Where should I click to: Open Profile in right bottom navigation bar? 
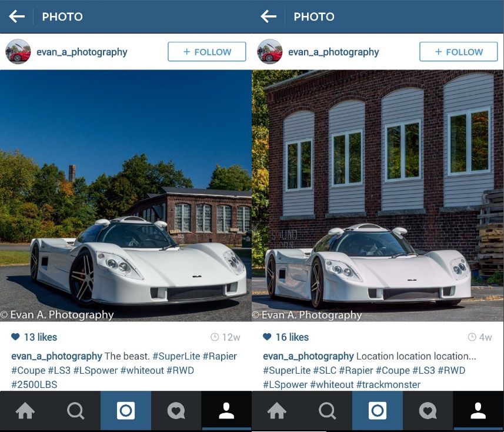[x=478, y=410]
